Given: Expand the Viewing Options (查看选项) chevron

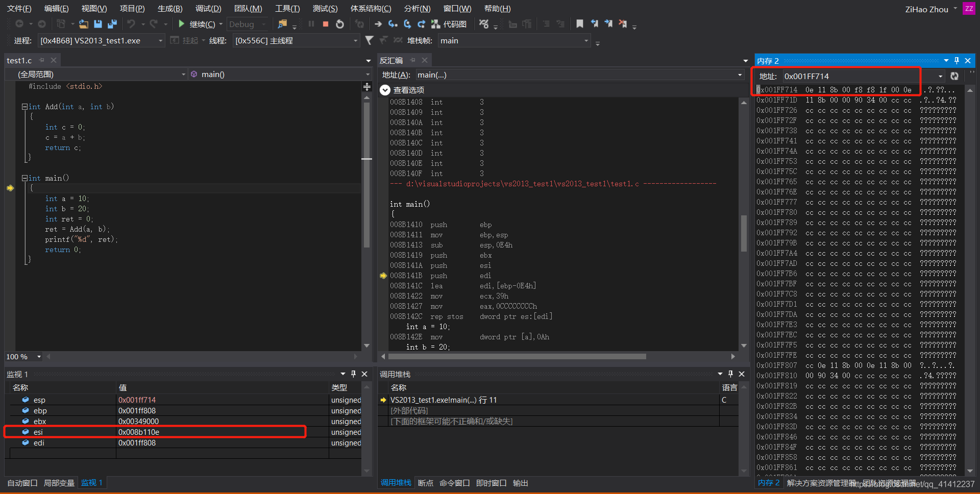Looking at the screenshot, I should coord(385,90).
